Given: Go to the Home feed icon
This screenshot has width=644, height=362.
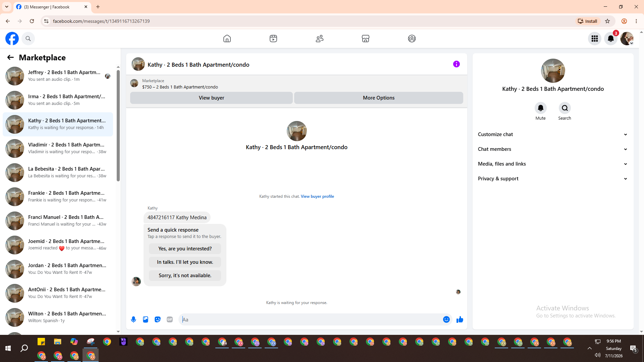Looking at the screenshot, I should (x=227, y=39).
